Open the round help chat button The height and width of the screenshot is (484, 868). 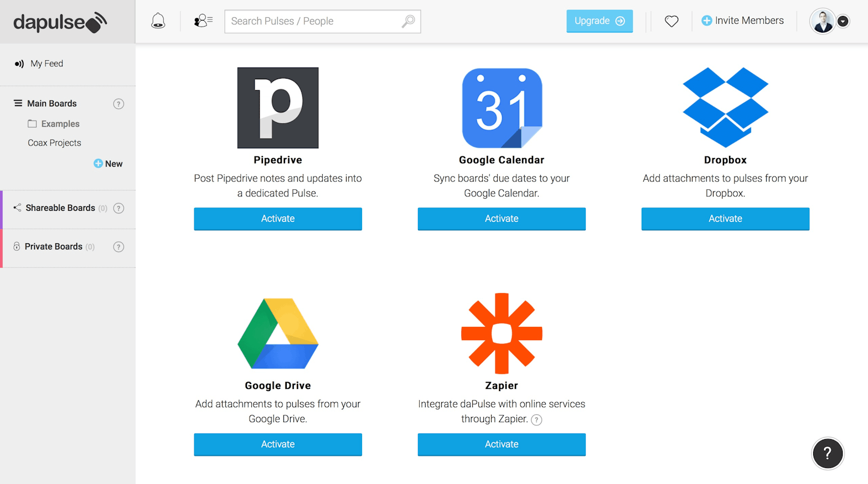click(827, 454)
